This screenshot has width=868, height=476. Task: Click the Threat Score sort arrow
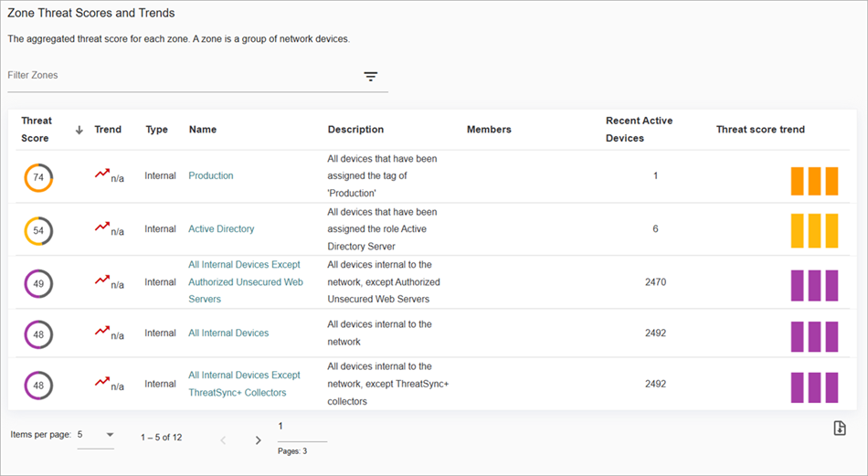pos(79,130)
